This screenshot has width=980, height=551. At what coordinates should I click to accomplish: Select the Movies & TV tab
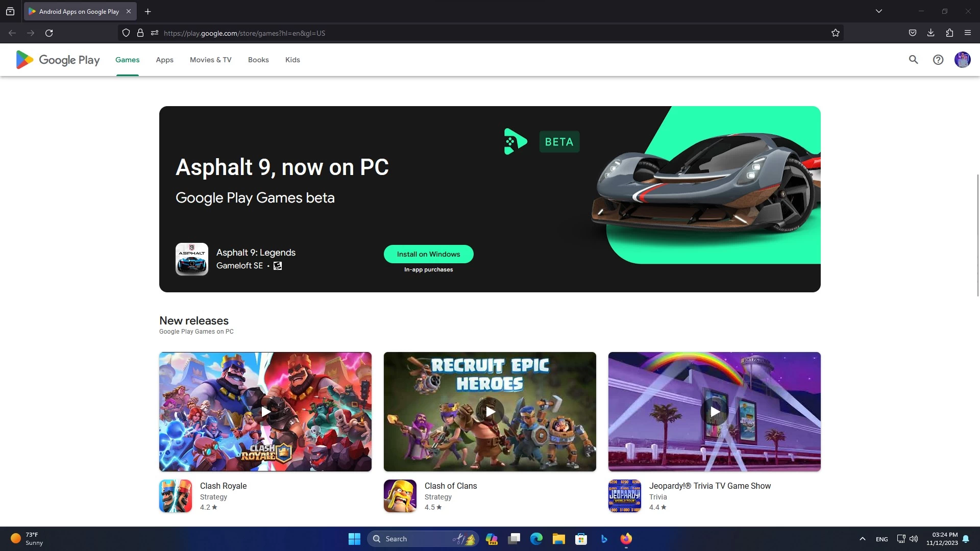pyautogui.click(x=211, y=60)
